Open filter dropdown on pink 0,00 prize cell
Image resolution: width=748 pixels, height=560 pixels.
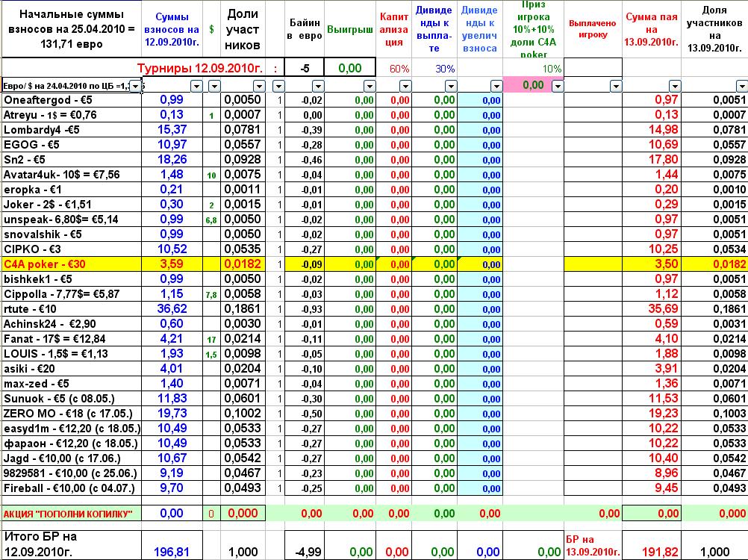pos(557,86)
